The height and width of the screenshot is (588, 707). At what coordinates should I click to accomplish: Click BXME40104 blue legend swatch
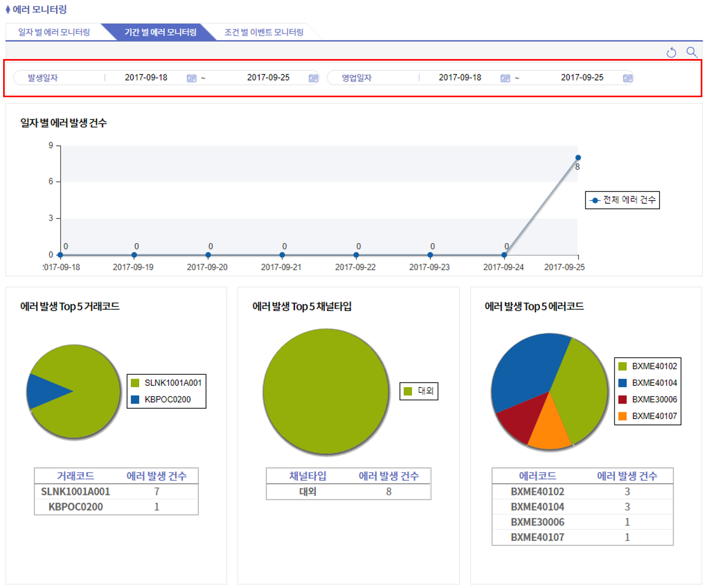coord(622,383)
